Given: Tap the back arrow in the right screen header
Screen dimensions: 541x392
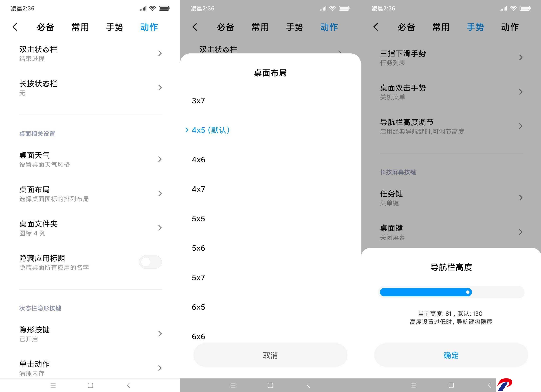Looking at the screenshot, I should pos(376,27).
